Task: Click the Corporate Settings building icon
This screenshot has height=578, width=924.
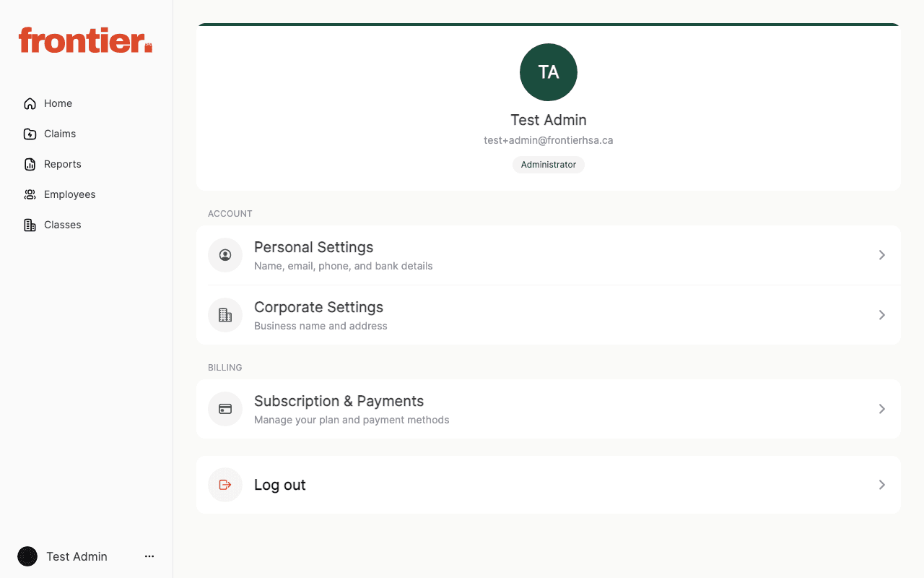Action: [225, 314]
